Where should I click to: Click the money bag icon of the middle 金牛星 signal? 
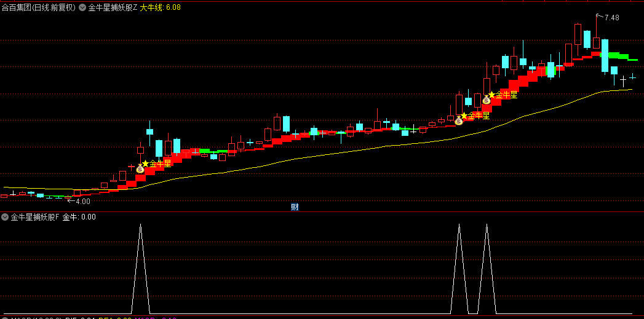[459, 120]
